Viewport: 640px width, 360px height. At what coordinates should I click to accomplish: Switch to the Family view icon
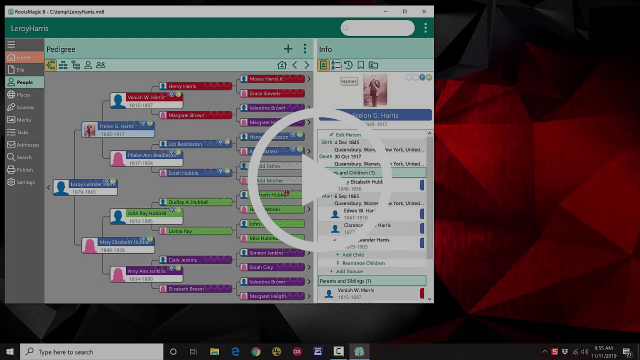63,65
